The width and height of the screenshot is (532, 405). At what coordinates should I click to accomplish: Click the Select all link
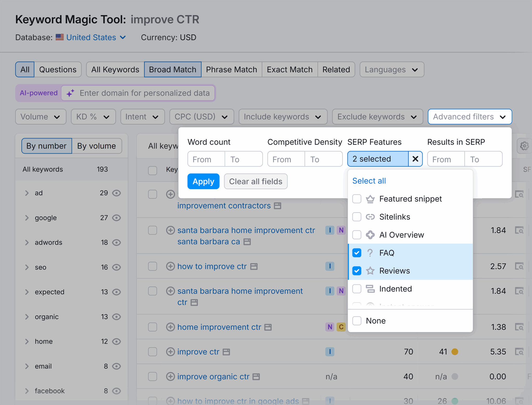tap(369, 181)
